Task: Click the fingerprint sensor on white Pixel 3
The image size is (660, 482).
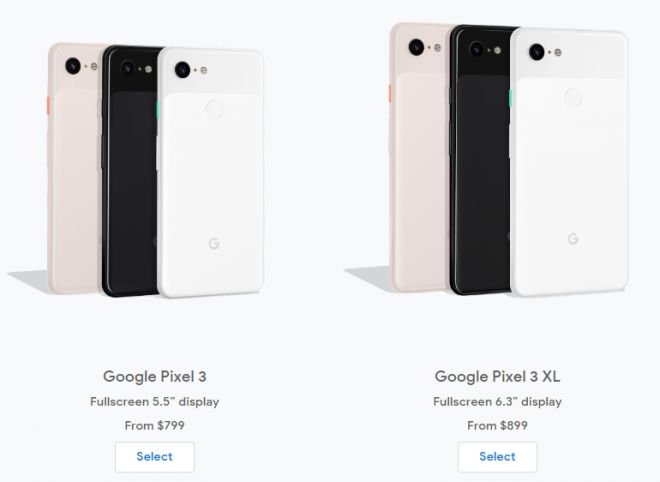Action: pyautogui.click(x=214, y=109)
